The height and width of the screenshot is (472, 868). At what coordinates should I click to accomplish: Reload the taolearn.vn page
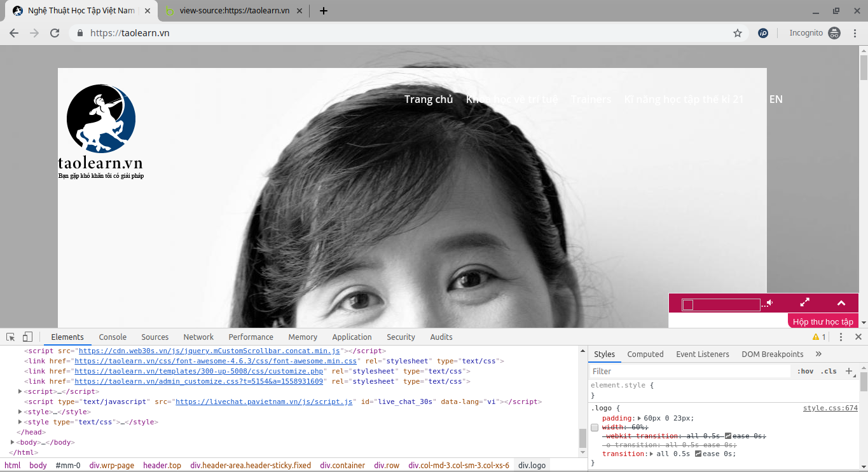click(x=55, y=33)
